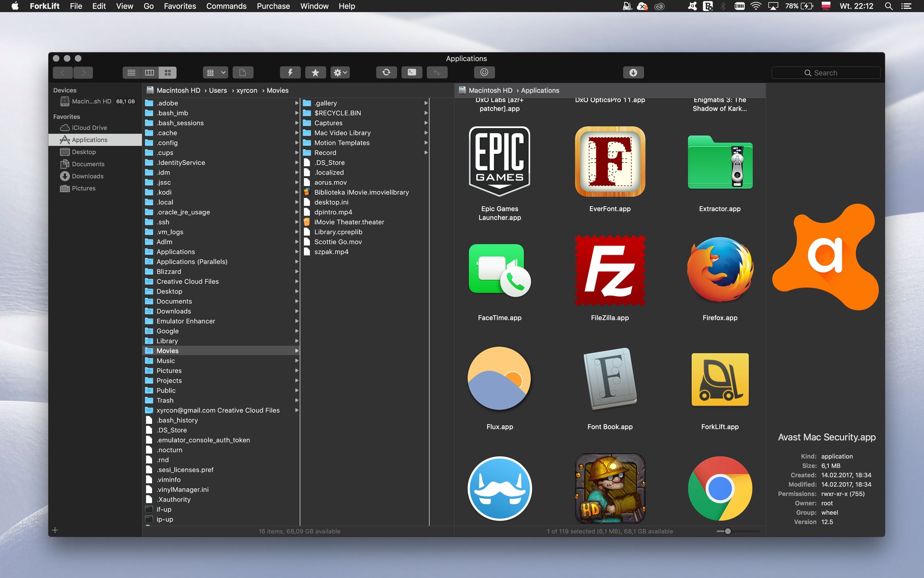Image resolution: width=924 pixels, height=578 pixels.
Task: Switch to list view mode
Action: tap(132, 73)
